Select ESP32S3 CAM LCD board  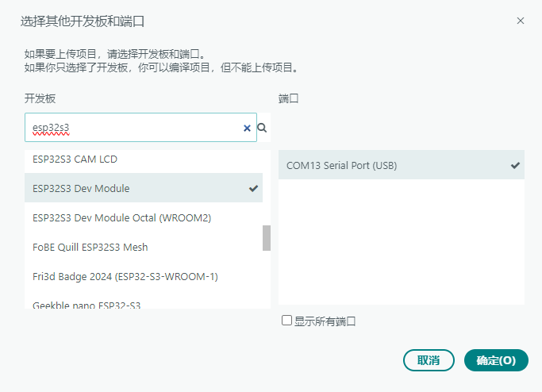point(75,159)
